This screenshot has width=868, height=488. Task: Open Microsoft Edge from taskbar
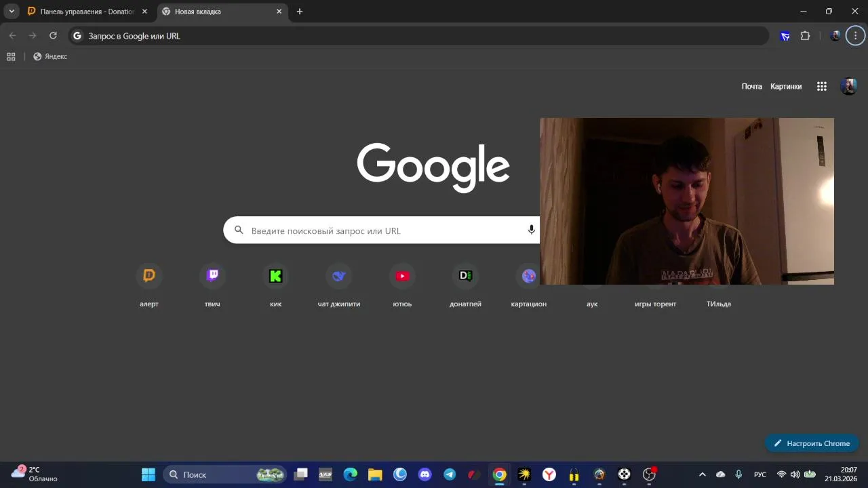pyautogui.click(x=350, y=474)
